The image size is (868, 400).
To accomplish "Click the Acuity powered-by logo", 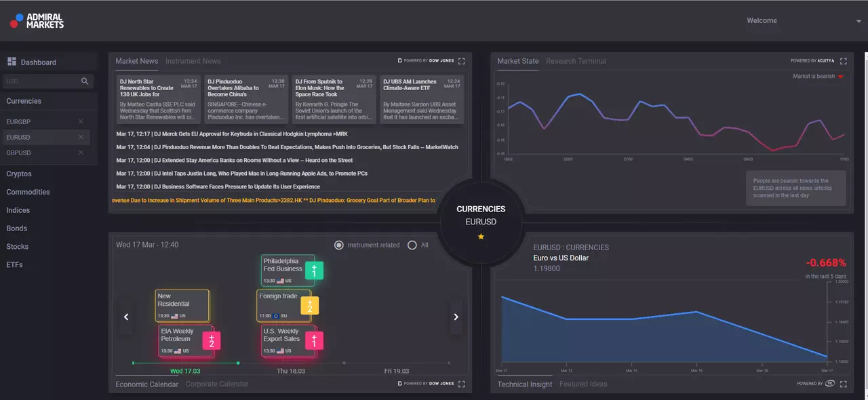I will coord(812,61).
